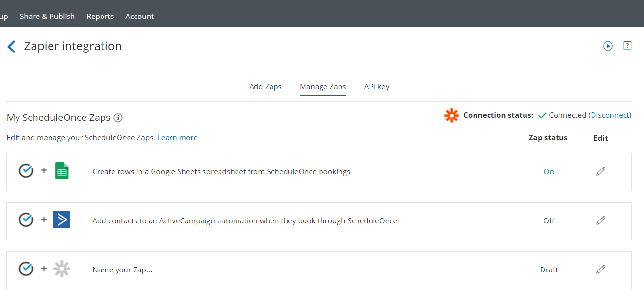Screen dimensions: 644x304
Task: Click the info icon next to My ScheduleOnce Zaps
Action: (x=118, y=118)
